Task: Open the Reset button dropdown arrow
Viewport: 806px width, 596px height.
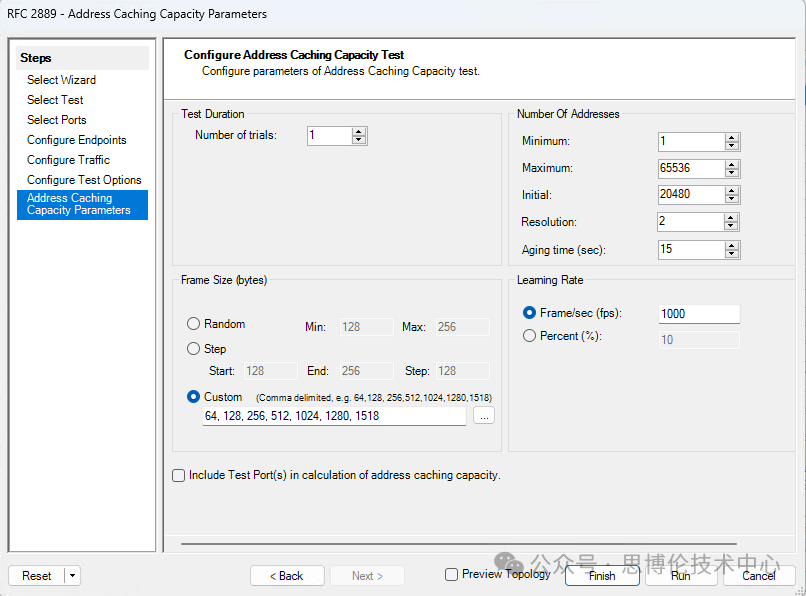Action: click(x=73, y=576)
